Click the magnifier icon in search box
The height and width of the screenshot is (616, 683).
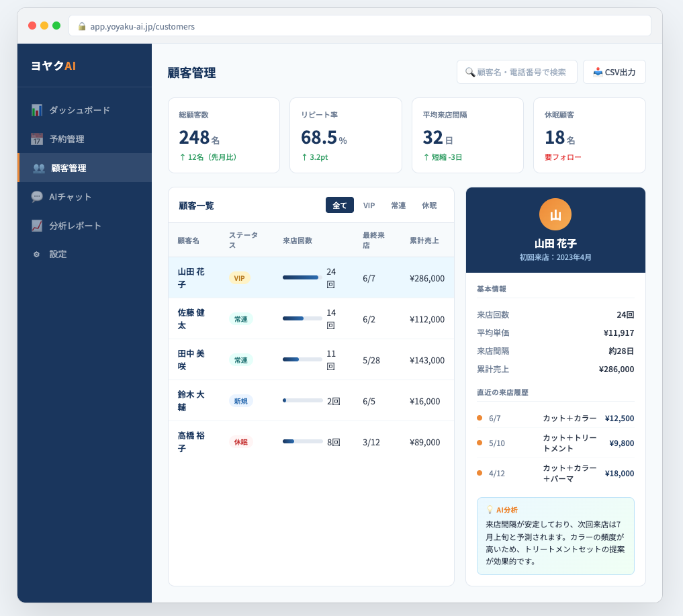point(470,73)
